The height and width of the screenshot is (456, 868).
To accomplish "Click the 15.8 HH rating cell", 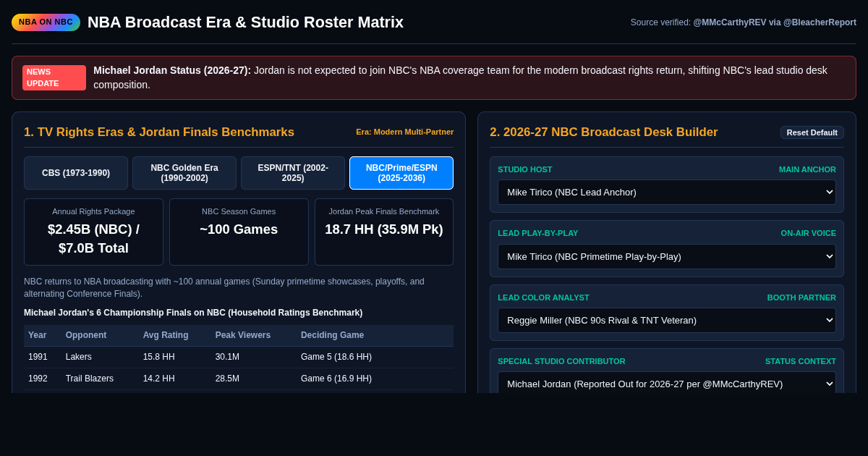I will (159, 357).
